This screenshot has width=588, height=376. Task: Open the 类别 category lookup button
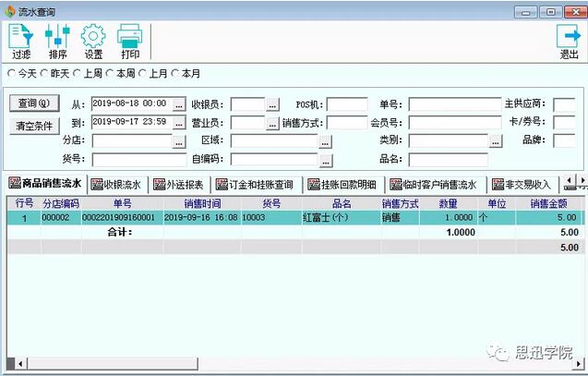pos(496,141)
